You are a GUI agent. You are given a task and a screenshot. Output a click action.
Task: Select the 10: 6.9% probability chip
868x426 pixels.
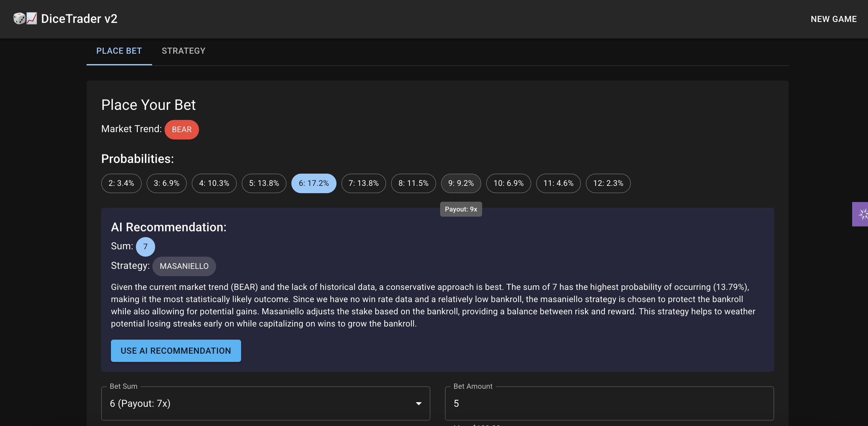[x=508, y=183]
